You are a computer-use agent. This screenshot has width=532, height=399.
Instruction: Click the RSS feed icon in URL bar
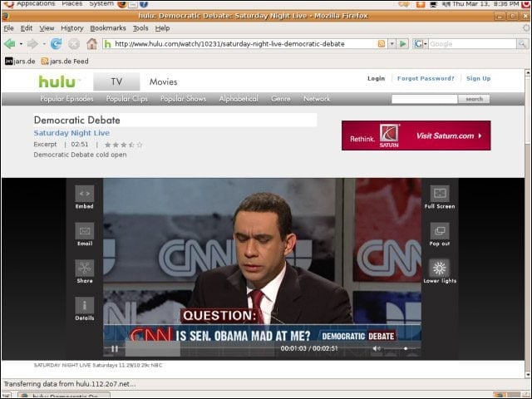[x=382, y=44]
